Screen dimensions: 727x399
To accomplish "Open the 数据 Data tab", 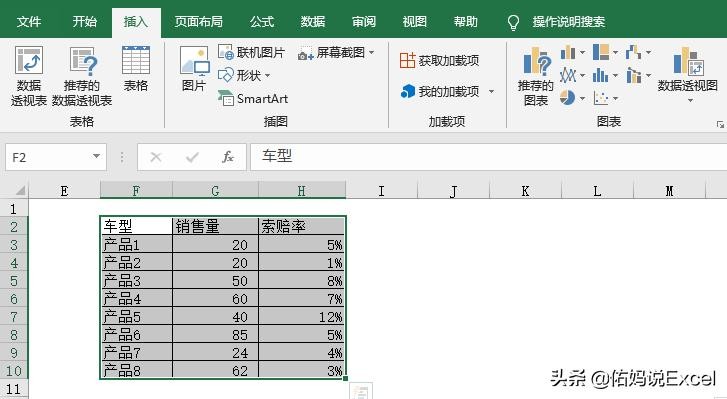I will 312,22.
